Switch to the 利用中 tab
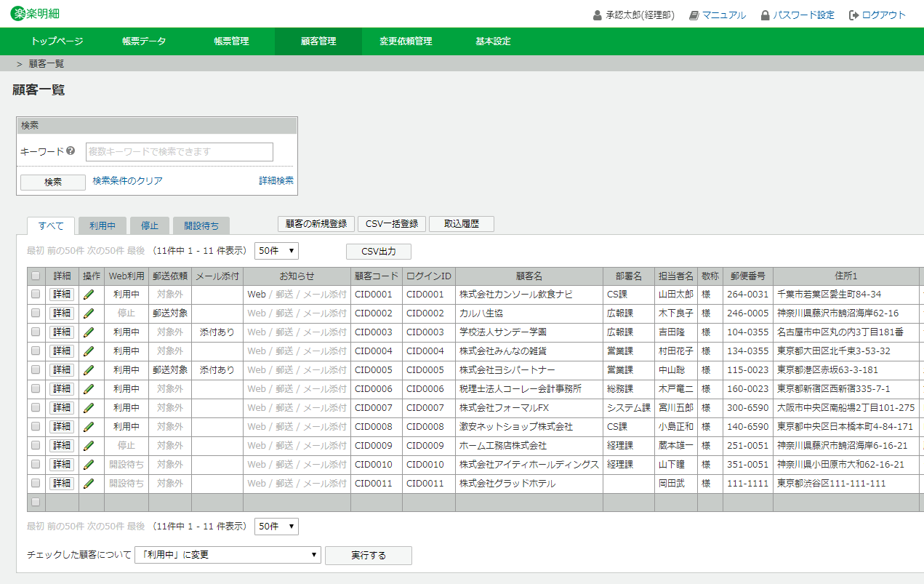 [103, 225]
